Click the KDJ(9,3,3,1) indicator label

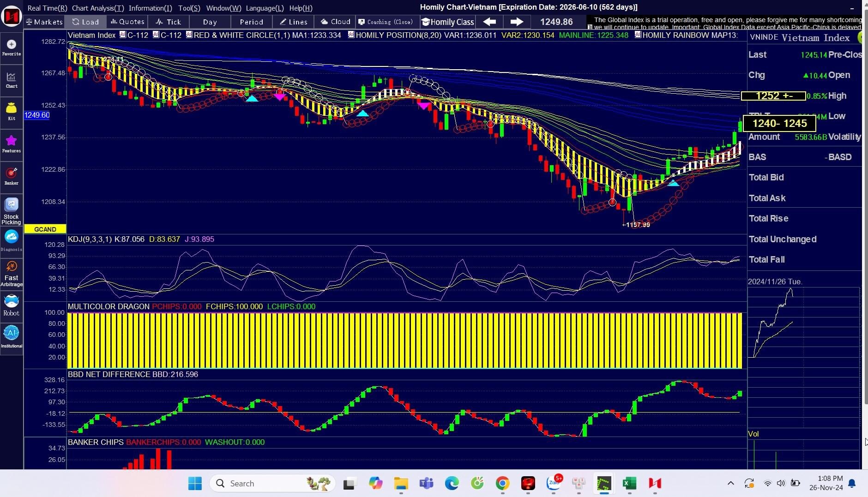[90, 239]
